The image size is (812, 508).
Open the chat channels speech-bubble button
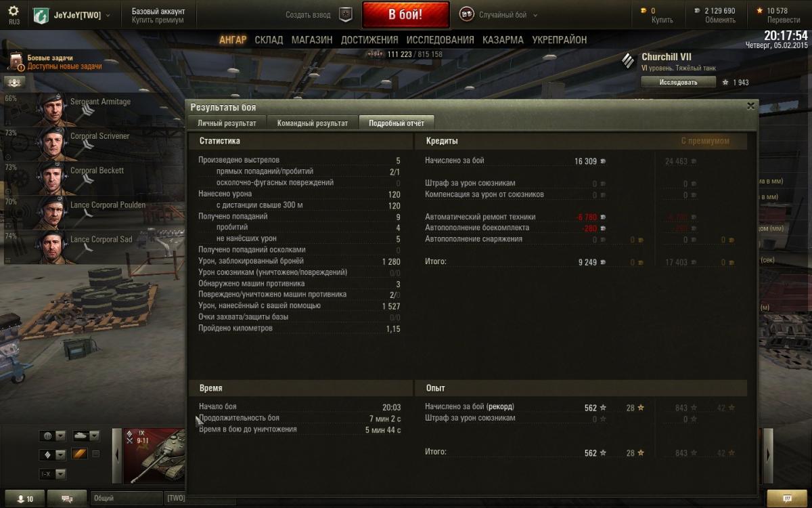pyautogui.click(x=67, y=499)
